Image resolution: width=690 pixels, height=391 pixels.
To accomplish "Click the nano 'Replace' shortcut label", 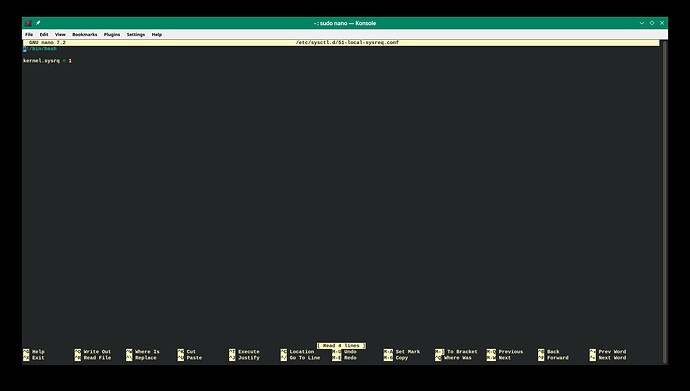I will [146, 358].
